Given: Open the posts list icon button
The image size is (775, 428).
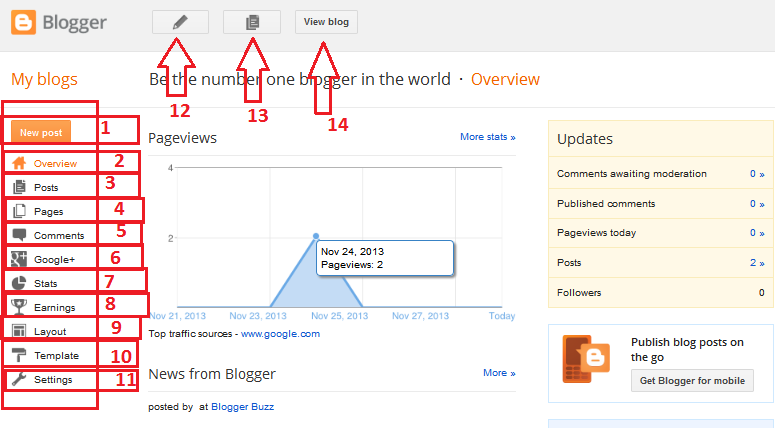Looking at the screenshot, I should (x=252, y=22).
